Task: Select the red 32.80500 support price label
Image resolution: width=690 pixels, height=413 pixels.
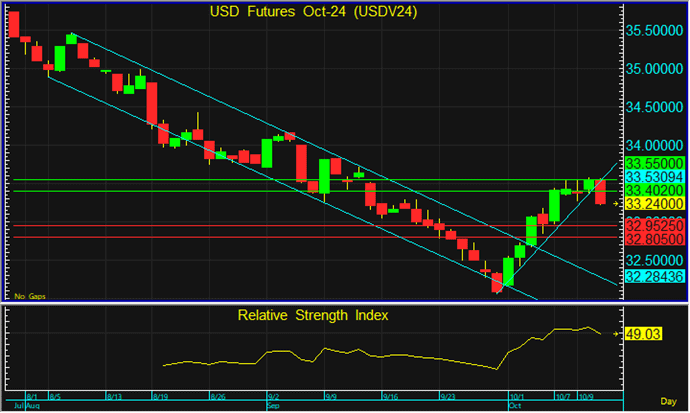Action: 654,240
